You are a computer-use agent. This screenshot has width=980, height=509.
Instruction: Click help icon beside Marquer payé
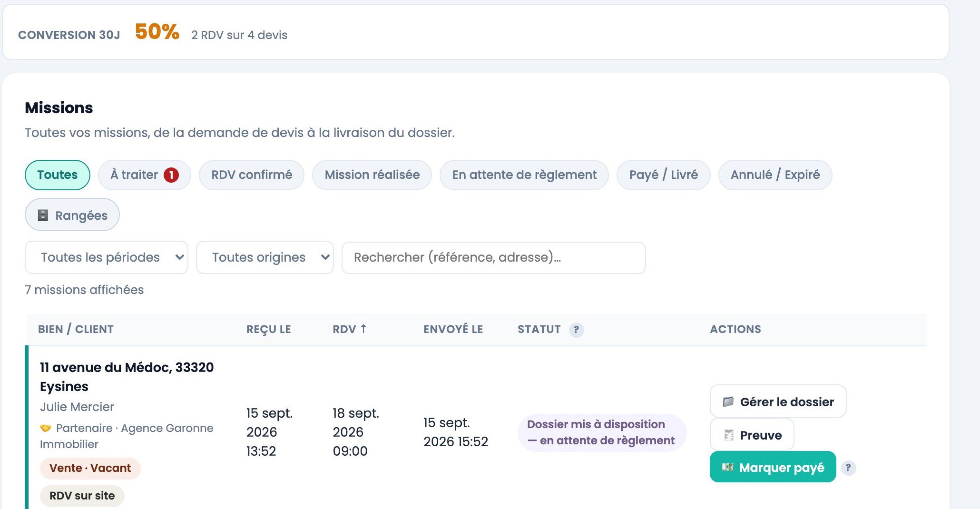(848, 468)
